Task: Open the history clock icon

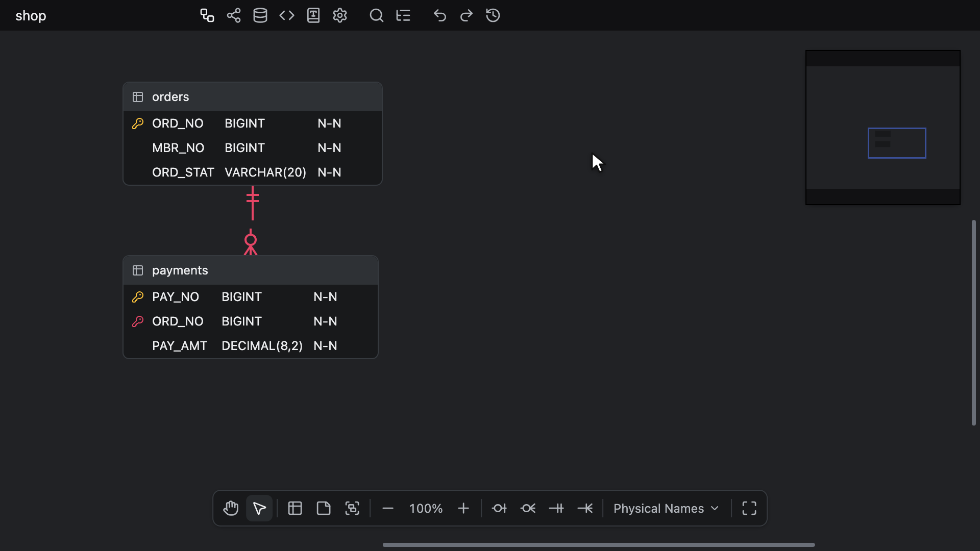Action: [x=493, y=15]
